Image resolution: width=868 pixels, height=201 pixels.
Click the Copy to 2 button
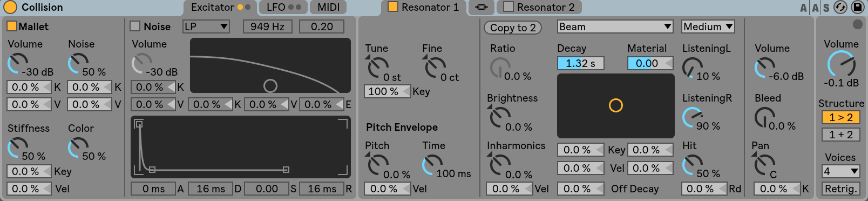point(513,28)
